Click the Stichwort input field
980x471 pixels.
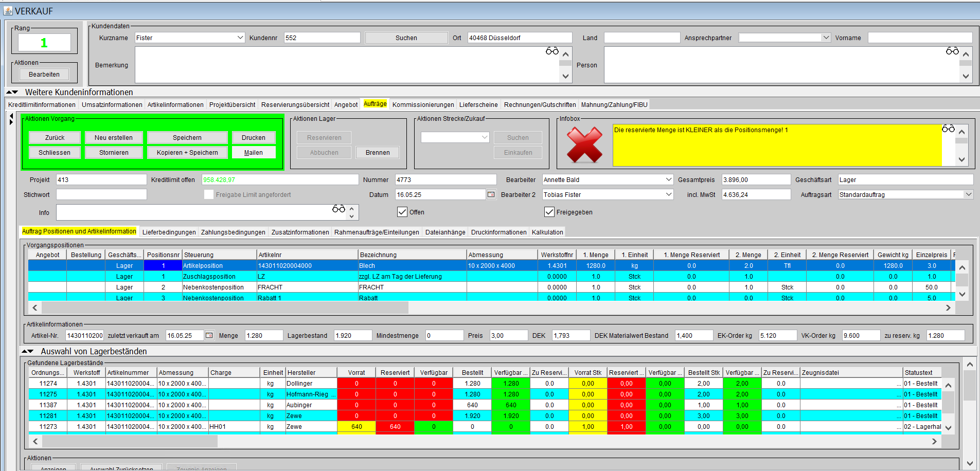coord(101,194)
